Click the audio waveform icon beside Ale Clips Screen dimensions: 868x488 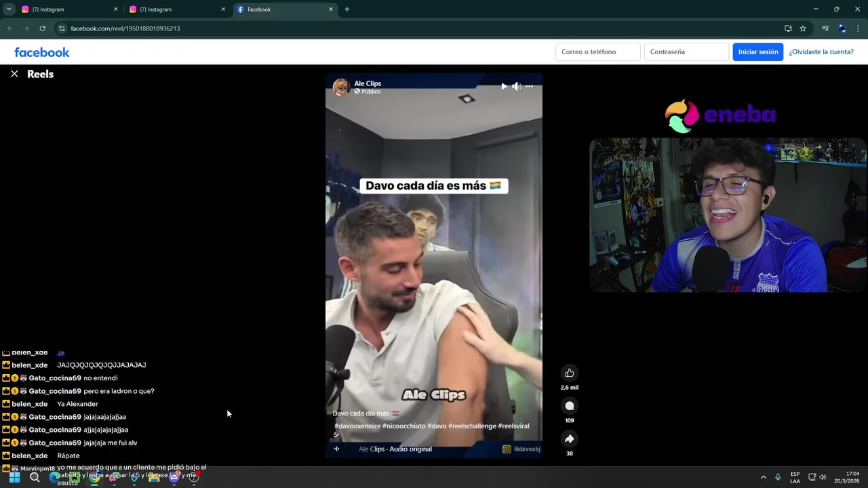tap(336, 449)
